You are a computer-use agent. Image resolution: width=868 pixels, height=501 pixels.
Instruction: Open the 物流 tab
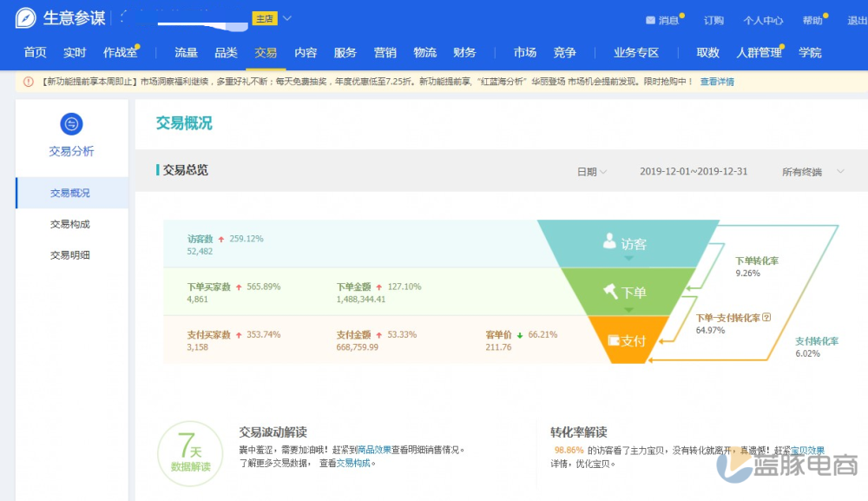425,53
